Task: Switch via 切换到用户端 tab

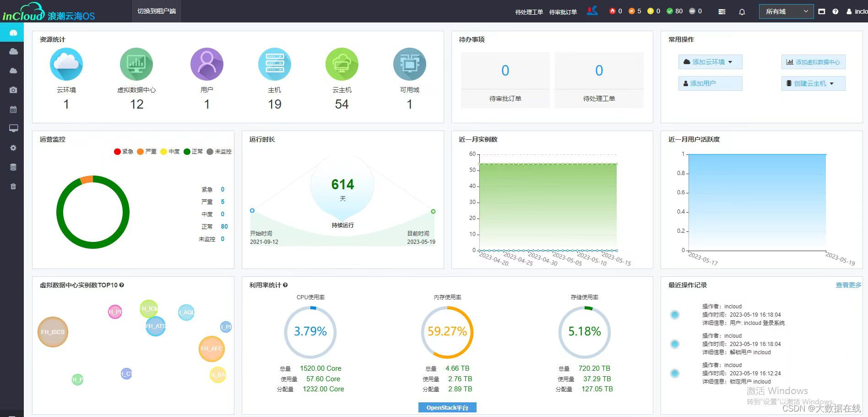Action: click(x=157, y=11)
